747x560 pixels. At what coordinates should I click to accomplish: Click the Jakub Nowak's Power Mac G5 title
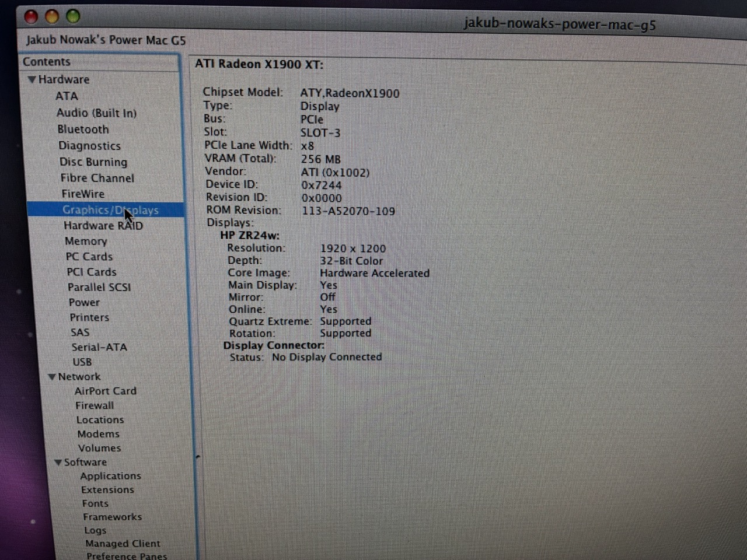(x=106, y=40)
